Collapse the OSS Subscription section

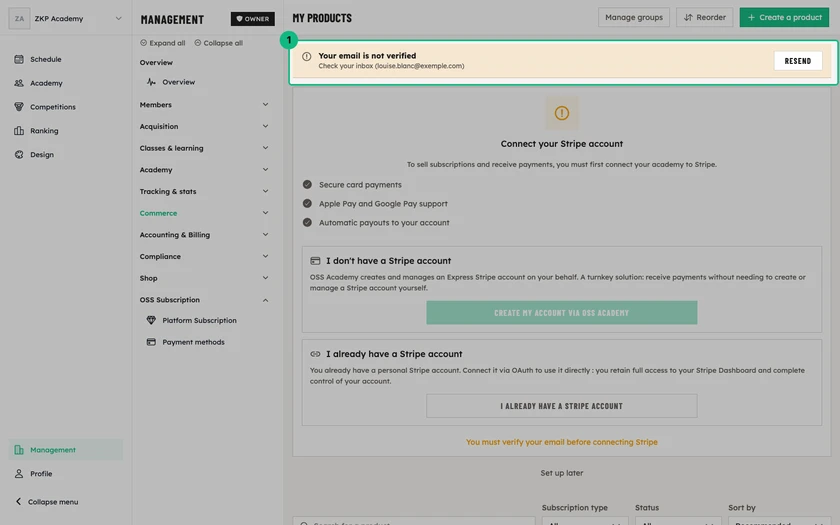[204, 300]
